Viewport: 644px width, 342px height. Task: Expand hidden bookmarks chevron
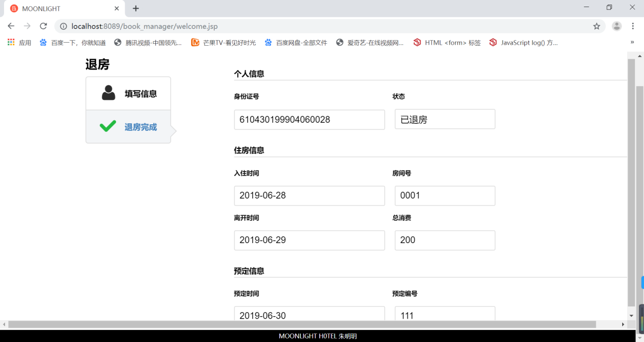click(632, 43)
